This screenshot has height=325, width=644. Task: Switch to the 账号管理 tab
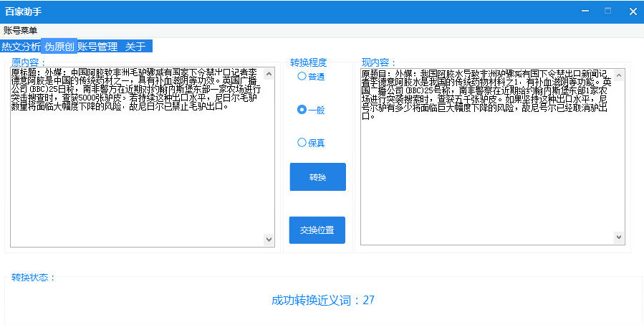tap(97, 47)
